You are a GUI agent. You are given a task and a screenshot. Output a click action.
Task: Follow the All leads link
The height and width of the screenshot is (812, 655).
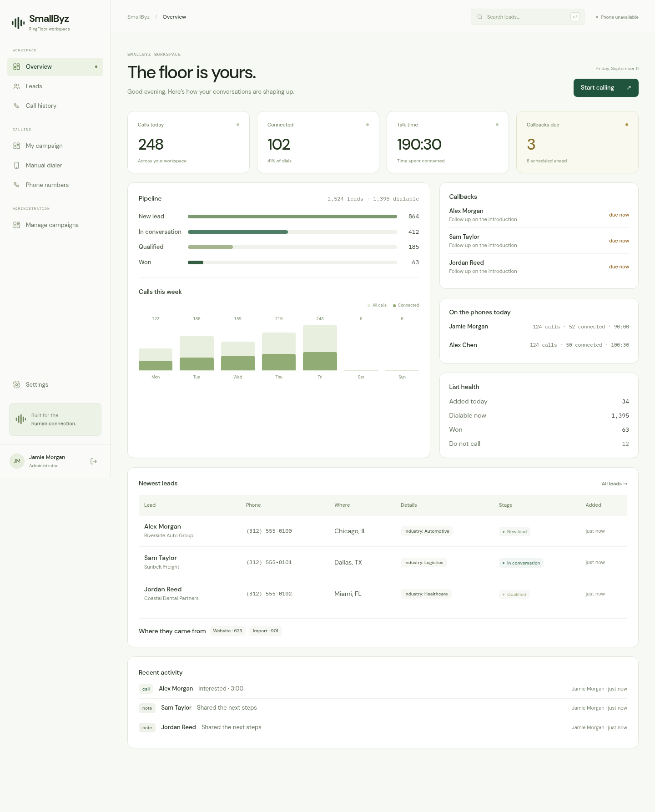pos(614,484)
